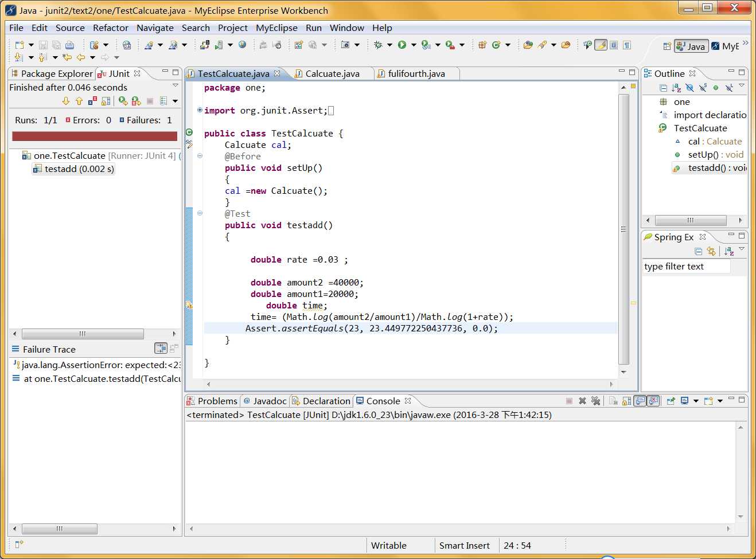
Task: Switch to Java perspective button
Action: tap(691, 46)
